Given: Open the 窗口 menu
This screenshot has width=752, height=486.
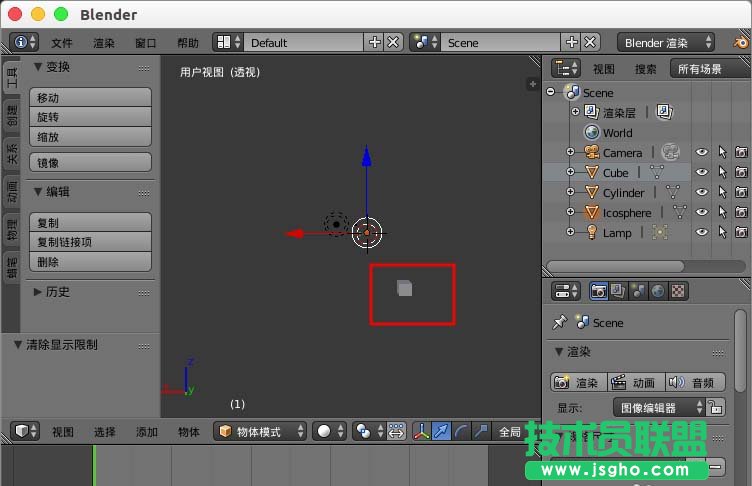Looking at the screenshot, I should click(x=145, y=43).
